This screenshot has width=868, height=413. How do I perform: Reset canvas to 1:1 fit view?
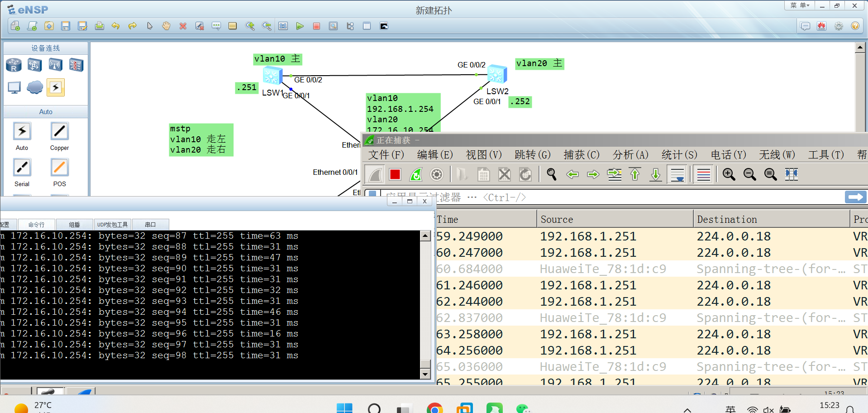pos(283,26)
